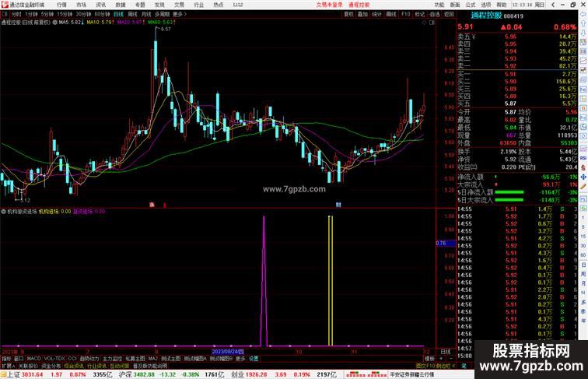Select the 周线 period tab
The width and height of the screenshot is (588, 379).
[132, 14]
